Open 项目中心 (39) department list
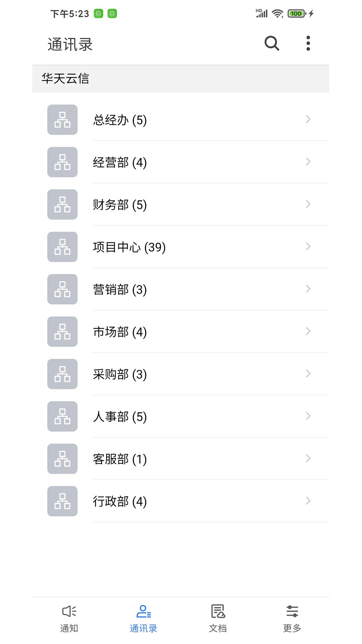The height and width of the screenshot is (644, 362). click(129, 247)
